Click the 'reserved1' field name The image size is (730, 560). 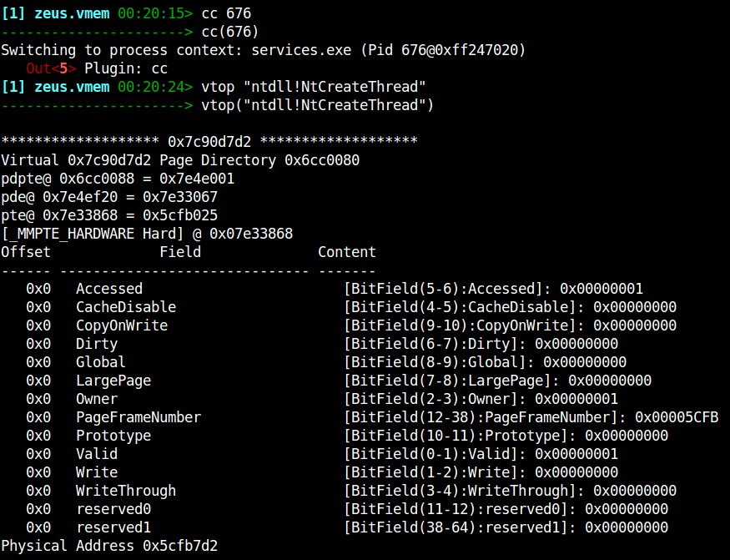pyautogui.click(x=113, y=527)
